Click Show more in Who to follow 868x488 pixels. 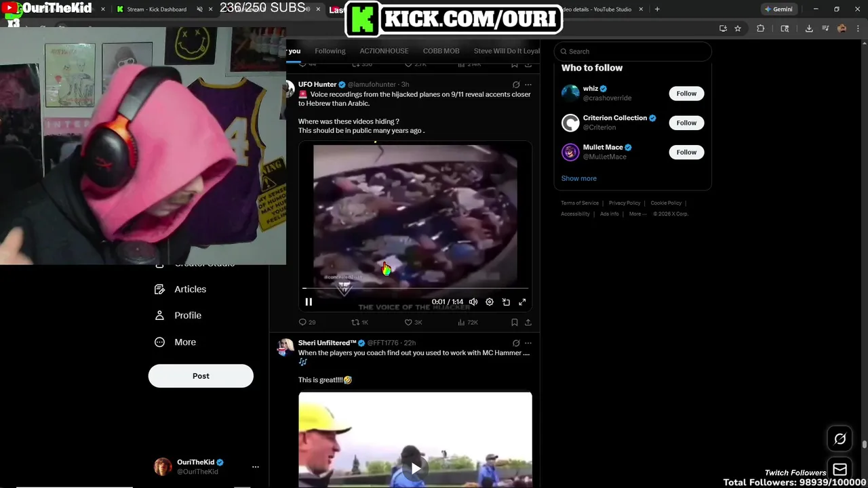(578, 178)
